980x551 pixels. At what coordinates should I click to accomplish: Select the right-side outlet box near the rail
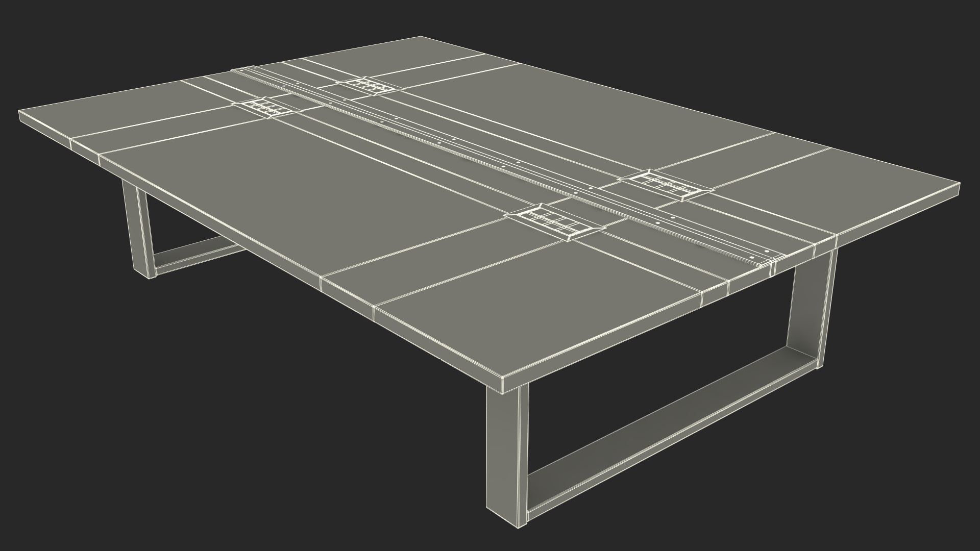pyautogui.click(x=666, y=184)
